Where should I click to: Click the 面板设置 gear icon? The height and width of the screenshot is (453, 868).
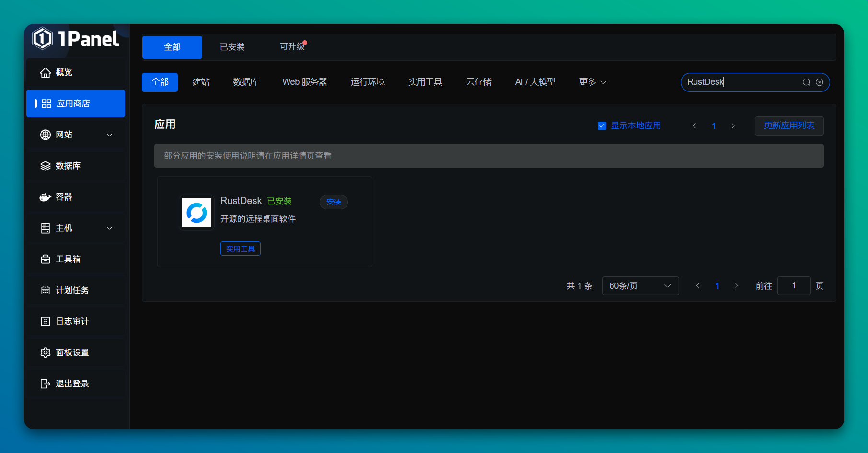(x=46, y=352)
